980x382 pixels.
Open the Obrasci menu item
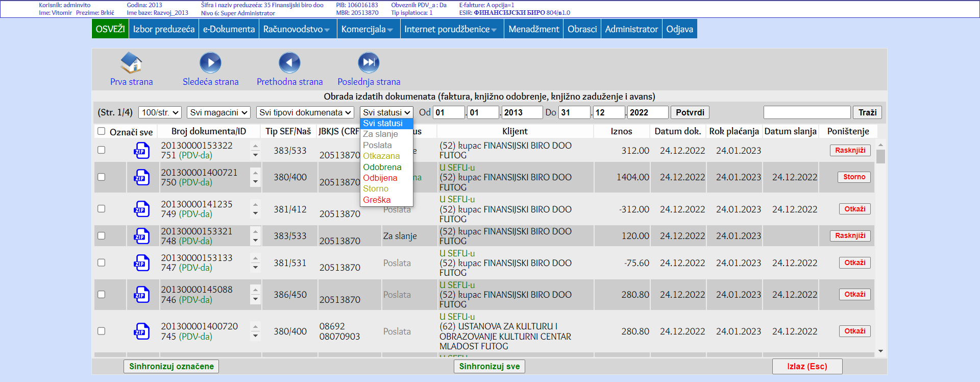click(x=582, y=29)
